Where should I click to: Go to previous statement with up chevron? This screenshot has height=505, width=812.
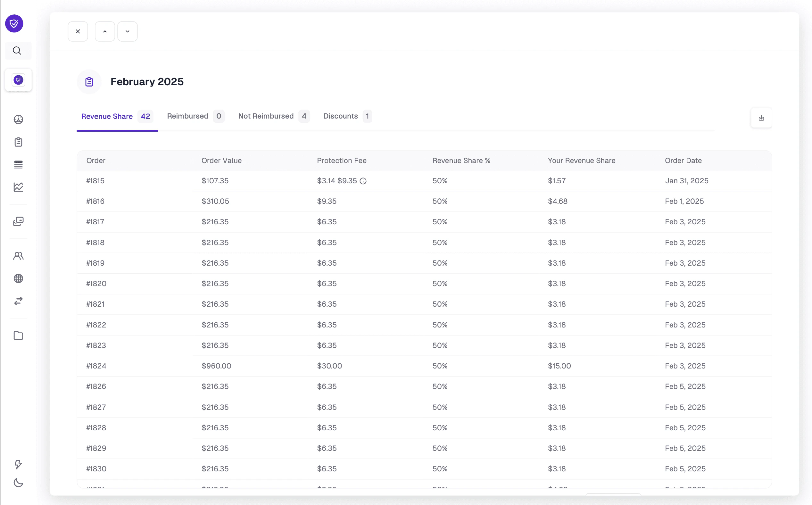(x=105, y=31)
